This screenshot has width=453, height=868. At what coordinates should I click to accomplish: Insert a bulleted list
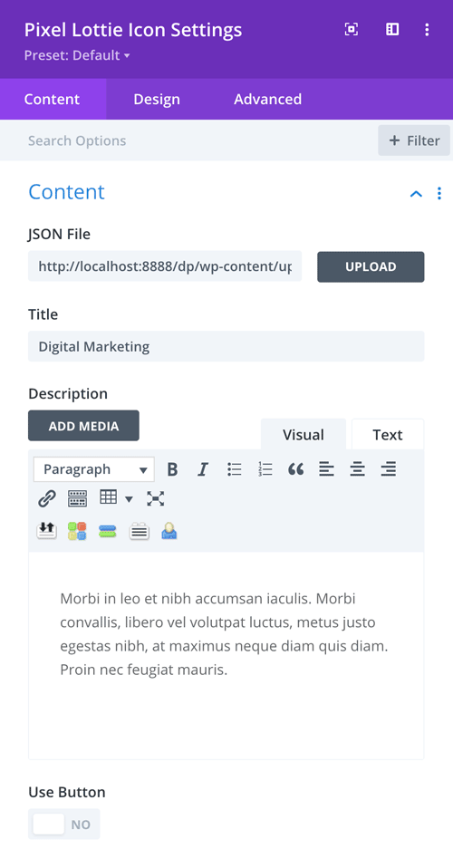tap(235, 469)
